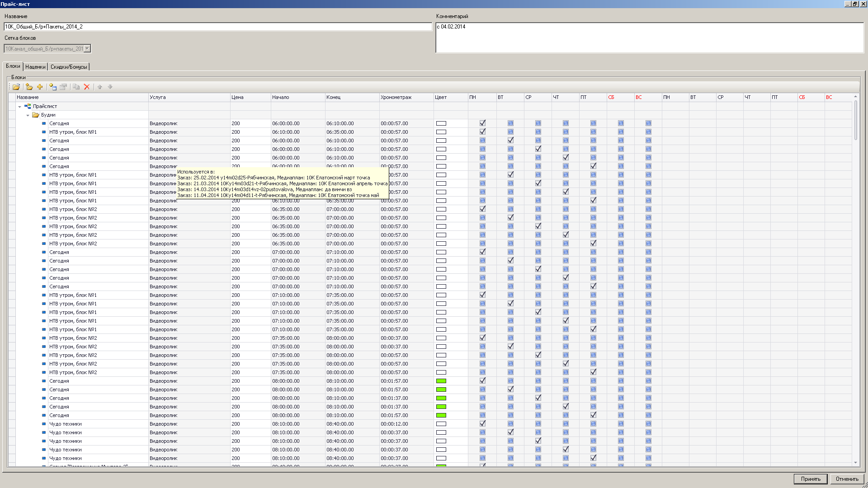Image resolution: width=868 pixels, height=488 pixels.
Task: Open the block properties toolbar icon
Action: (x=63, y=87)
